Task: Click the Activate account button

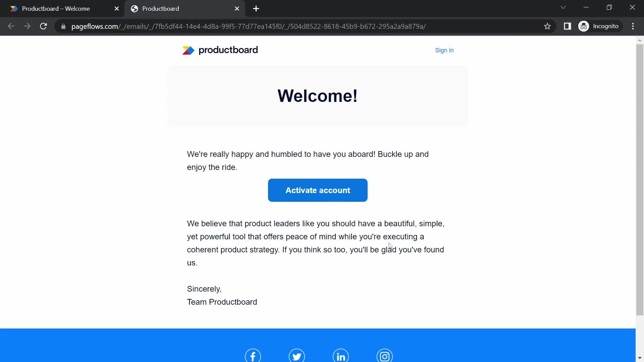Action: pyautogui.click(x=318, y=190)
